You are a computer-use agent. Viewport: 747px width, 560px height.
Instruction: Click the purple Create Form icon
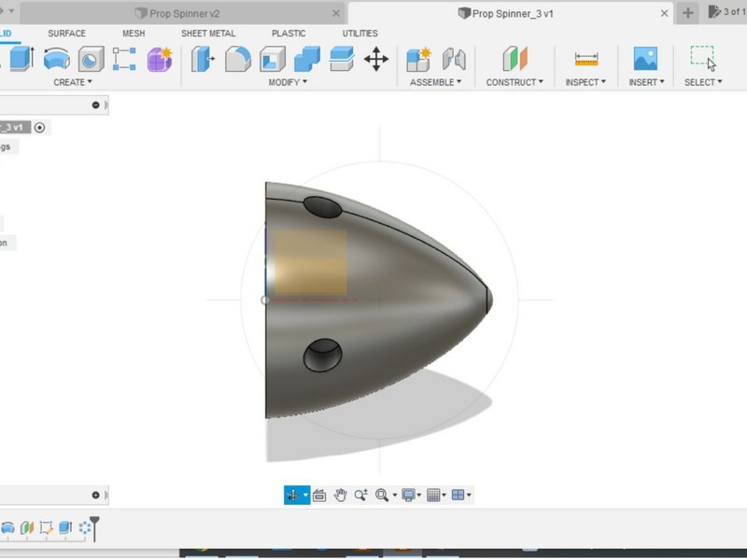click(x=160, y=59)
